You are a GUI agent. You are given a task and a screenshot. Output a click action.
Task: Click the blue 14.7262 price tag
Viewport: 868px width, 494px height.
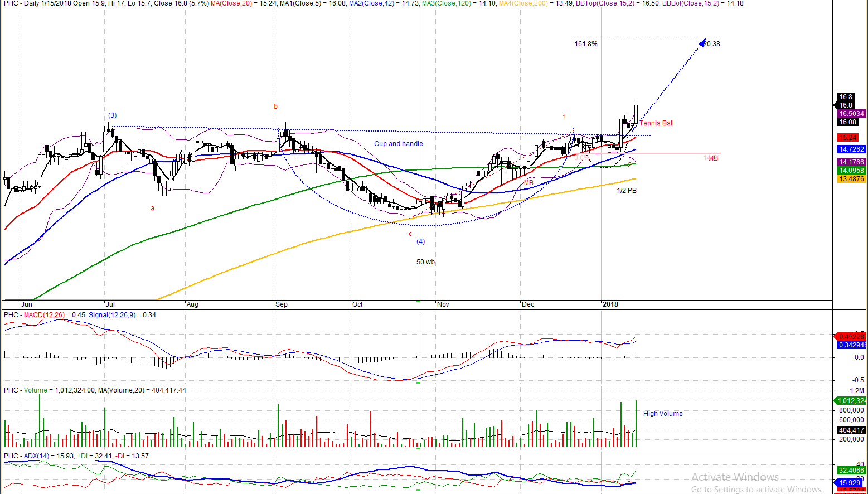(x=851, y=149)
